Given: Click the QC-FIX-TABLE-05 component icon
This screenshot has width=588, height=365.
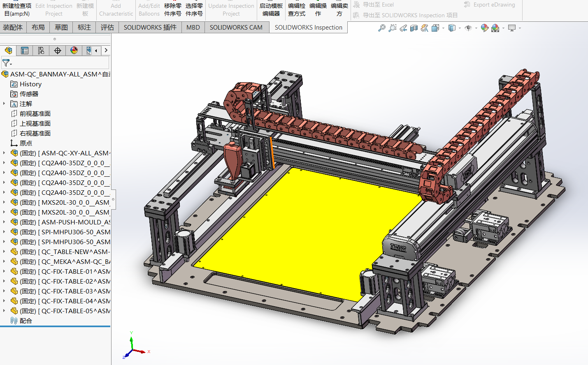Looking at the screenshot, I should click(14, 311).
